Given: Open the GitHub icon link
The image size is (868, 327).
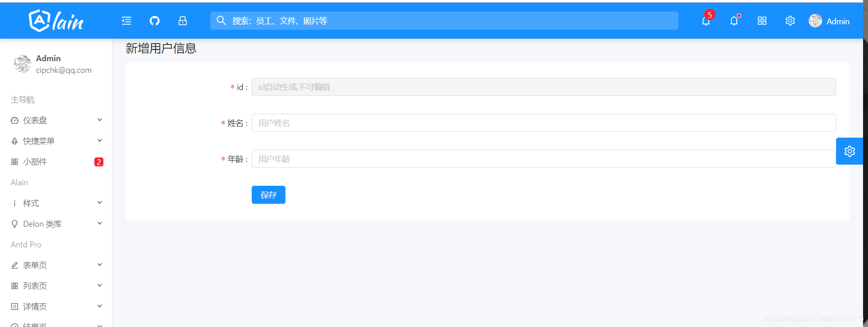Looking at the screenshot, I should 155,21.
